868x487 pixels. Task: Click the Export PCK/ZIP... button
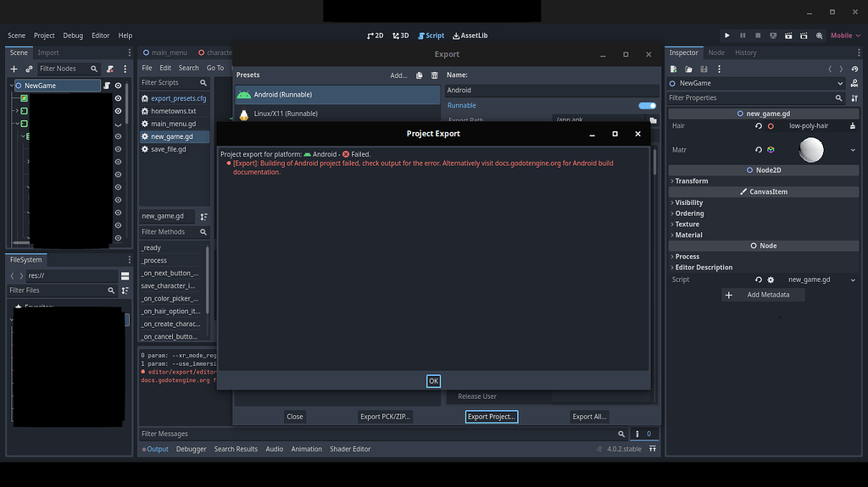[385, 417]
